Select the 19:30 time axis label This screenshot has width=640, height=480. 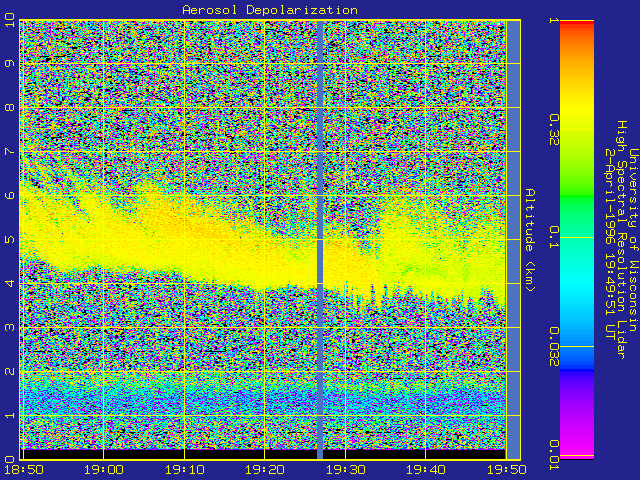345,469
